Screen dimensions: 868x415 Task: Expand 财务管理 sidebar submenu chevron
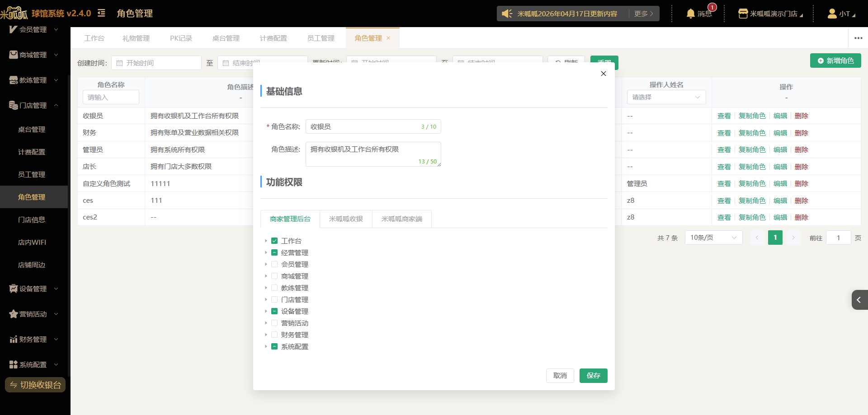(56, 339)
